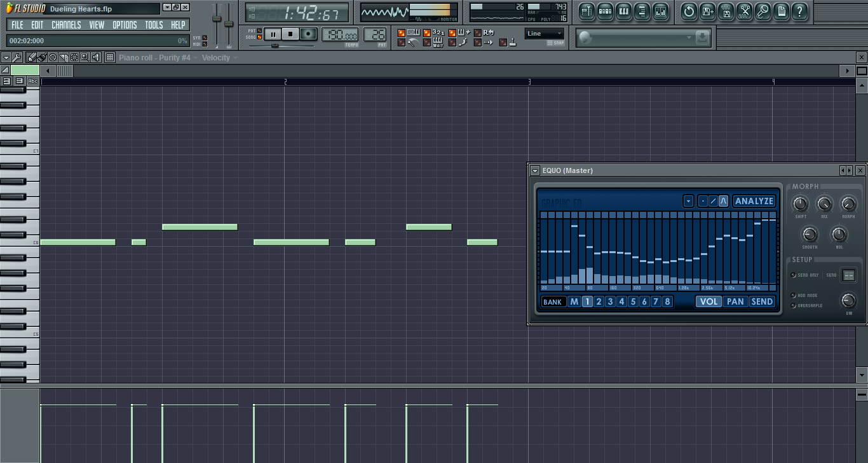
Task: Select the piano roll paint brush tool
Action: (42, 57)
